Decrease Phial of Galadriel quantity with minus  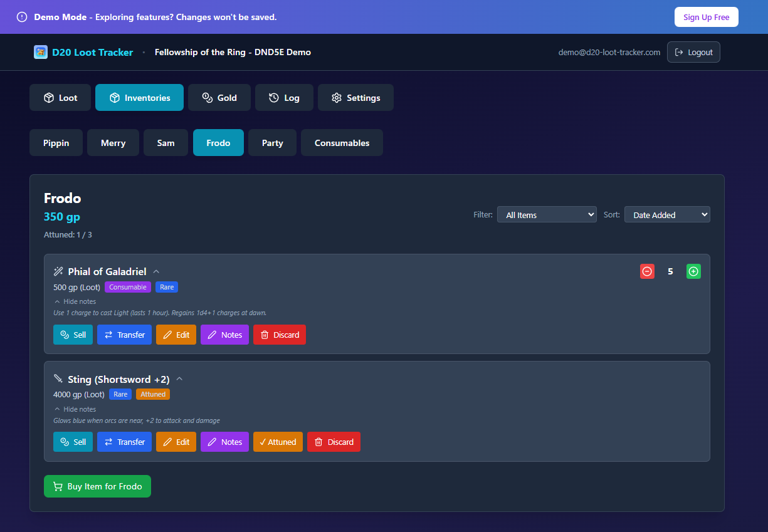647,271
